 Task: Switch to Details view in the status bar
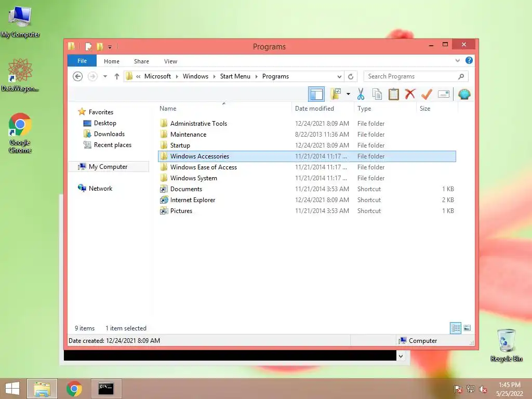tap(455, 328)
